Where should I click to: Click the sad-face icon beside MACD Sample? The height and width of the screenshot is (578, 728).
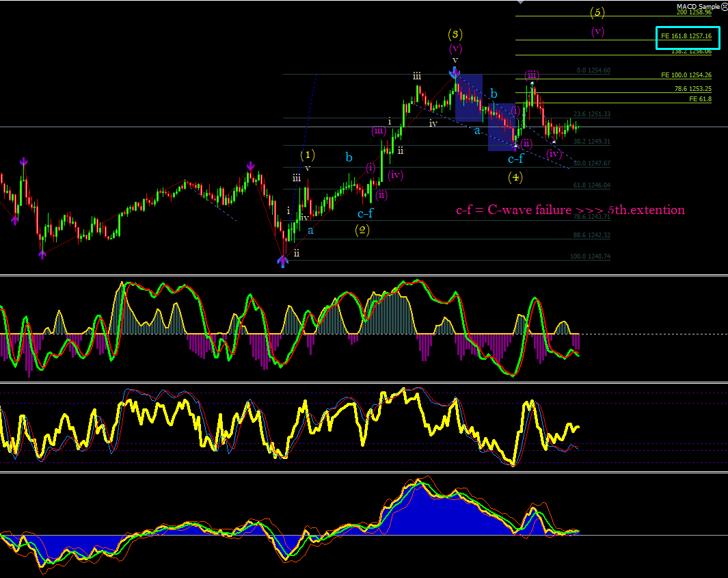point(725,6)
